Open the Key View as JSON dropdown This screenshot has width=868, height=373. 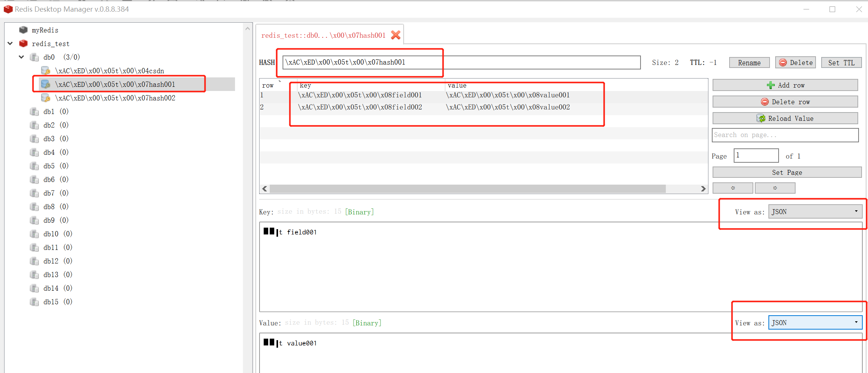click(x=815, y=212)
